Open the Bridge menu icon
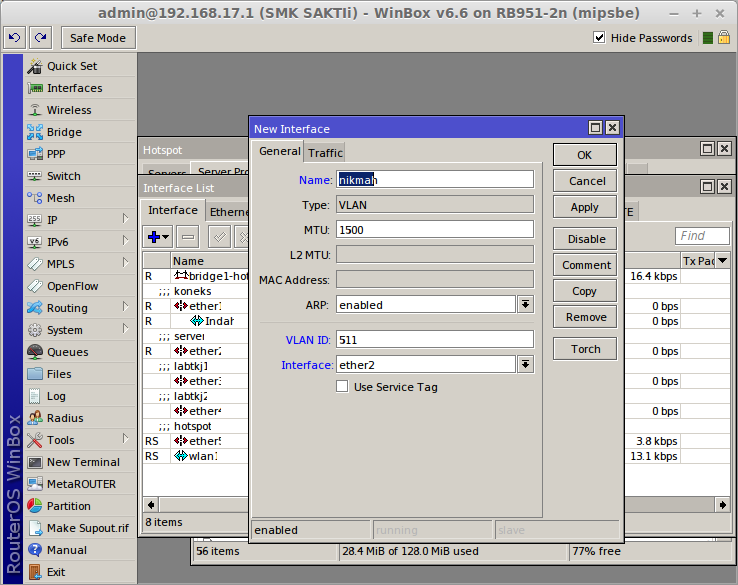The image size is (738, 585). (35, 132)
